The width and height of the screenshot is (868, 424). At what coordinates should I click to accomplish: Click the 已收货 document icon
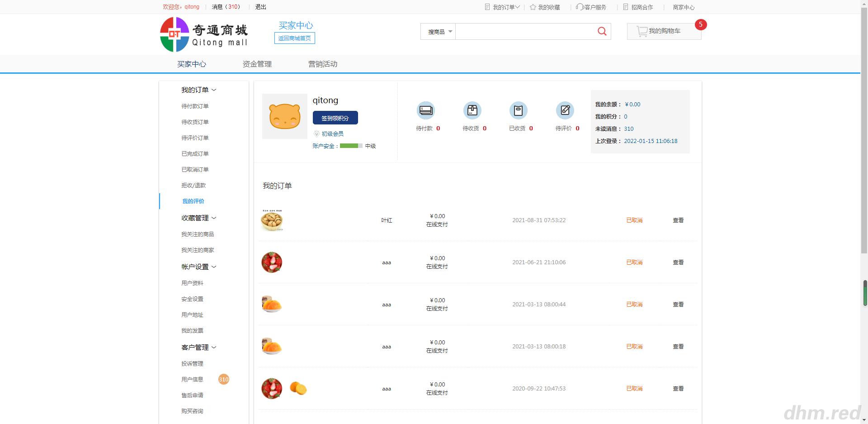[x=519, y=110]
